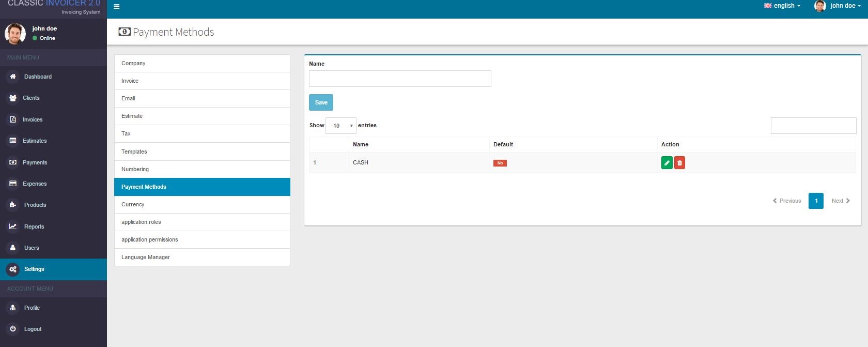Open the show entries count dropdown
The image size is (868, 347).
click(341, 126)
